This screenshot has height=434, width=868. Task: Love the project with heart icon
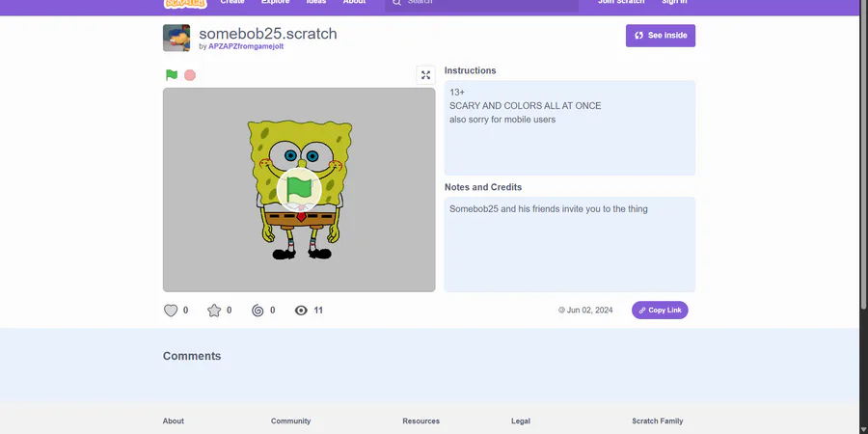tap(171, 311)
